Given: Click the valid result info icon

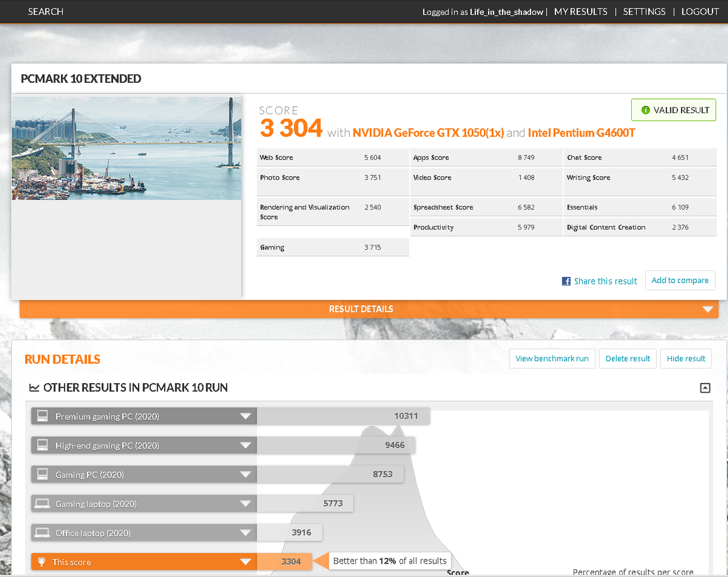Looking at the screenshot, I should pos(645,110).
